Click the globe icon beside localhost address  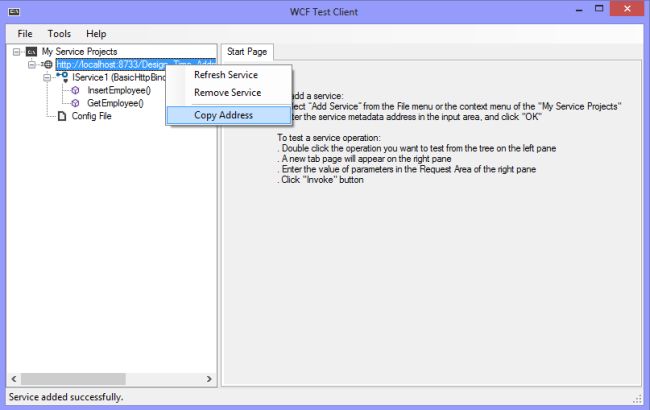(48, 65)
